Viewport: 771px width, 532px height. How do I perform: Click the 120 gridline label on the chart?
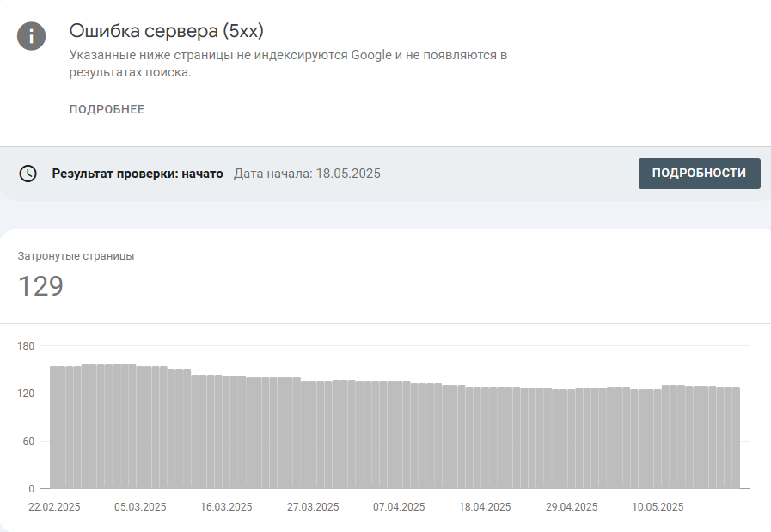pyautogui.click(x=26, y=394)
